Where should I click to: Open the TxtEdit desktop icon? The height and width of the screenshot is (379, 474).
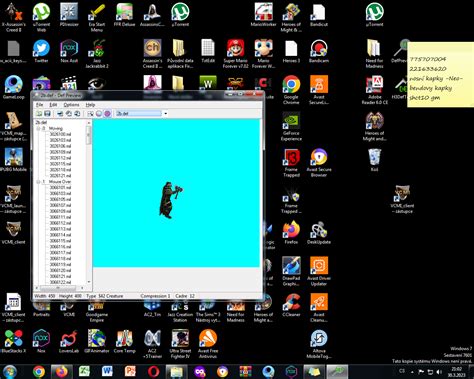208,51
